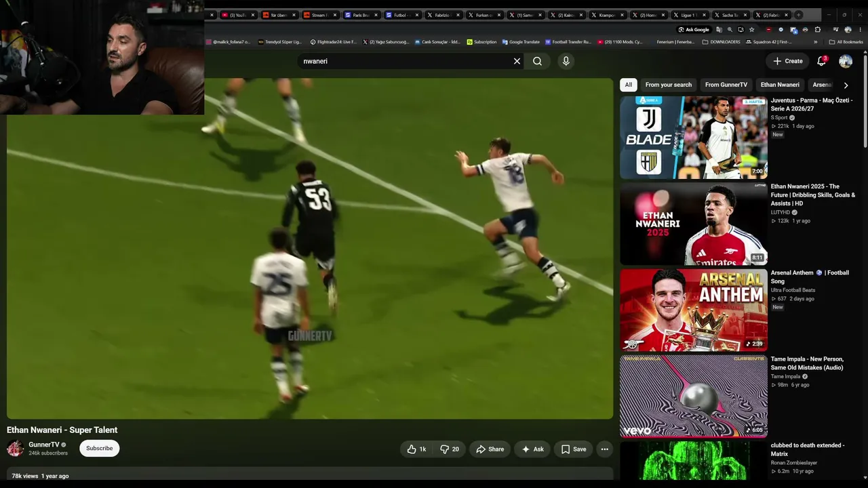The image size is (868, 488).
Task: Click the '78k views 1 year ago' description text
Action: coord(40,476)
